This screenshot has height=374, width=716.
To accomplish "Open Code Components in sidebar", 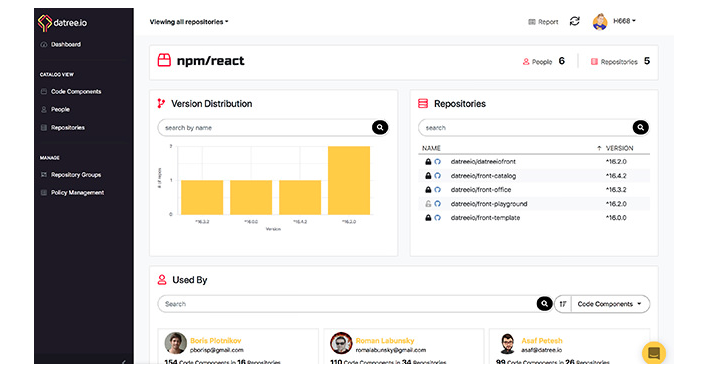I will pos(71,91).
